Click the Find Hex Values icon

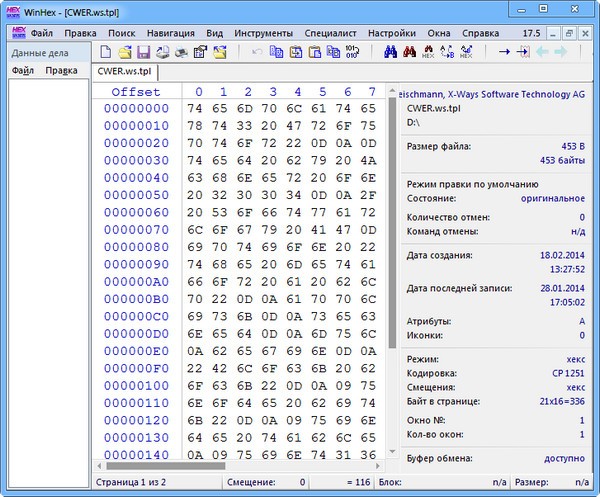429,51
